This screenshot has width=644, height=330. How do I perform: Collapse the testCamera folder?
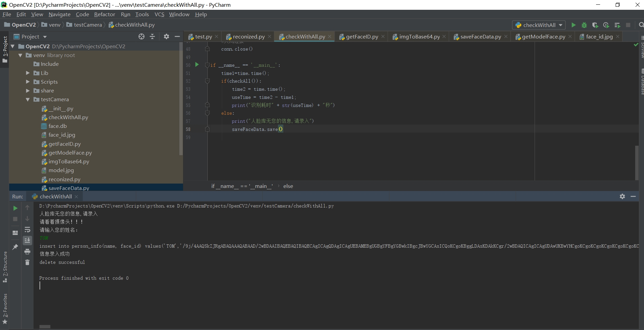coord(28,100)
